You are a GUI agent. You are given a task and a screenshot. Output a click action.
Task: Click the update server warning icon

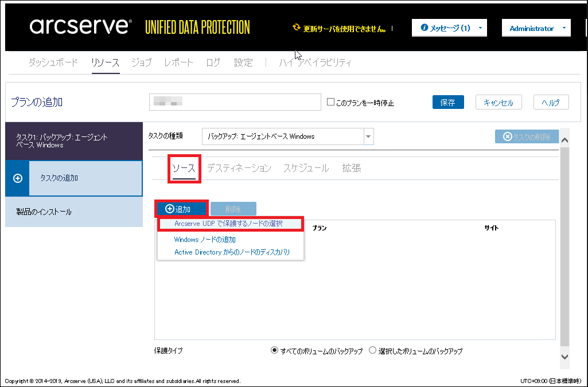click(296, 28)
